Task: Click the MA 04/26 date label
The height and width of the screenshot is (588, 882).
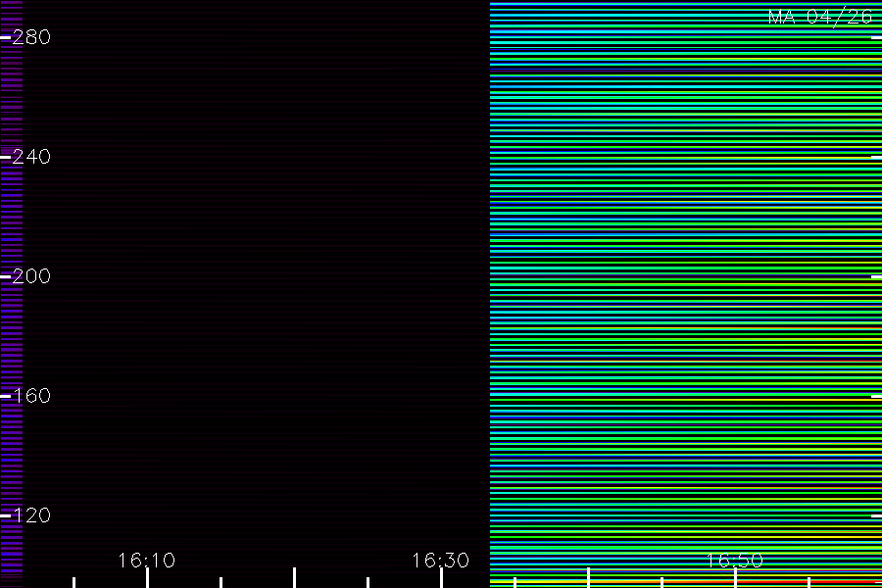Action: tap(820, 17)
